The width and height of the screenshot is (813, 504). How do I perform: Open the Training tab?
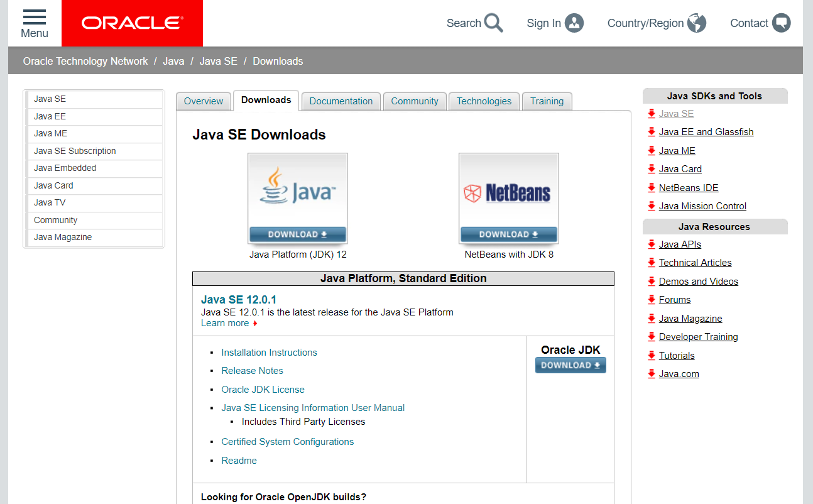pos(547,101)
